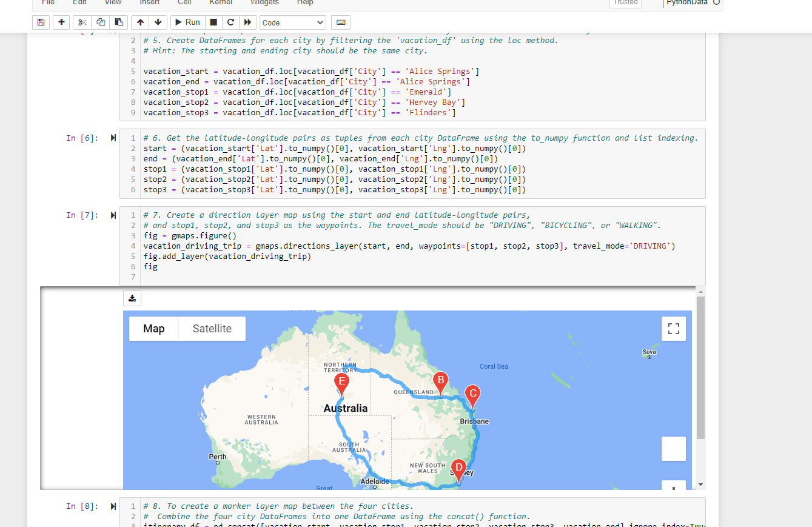
Task: Toggle fullscreen view on the map
Action: 673,329
